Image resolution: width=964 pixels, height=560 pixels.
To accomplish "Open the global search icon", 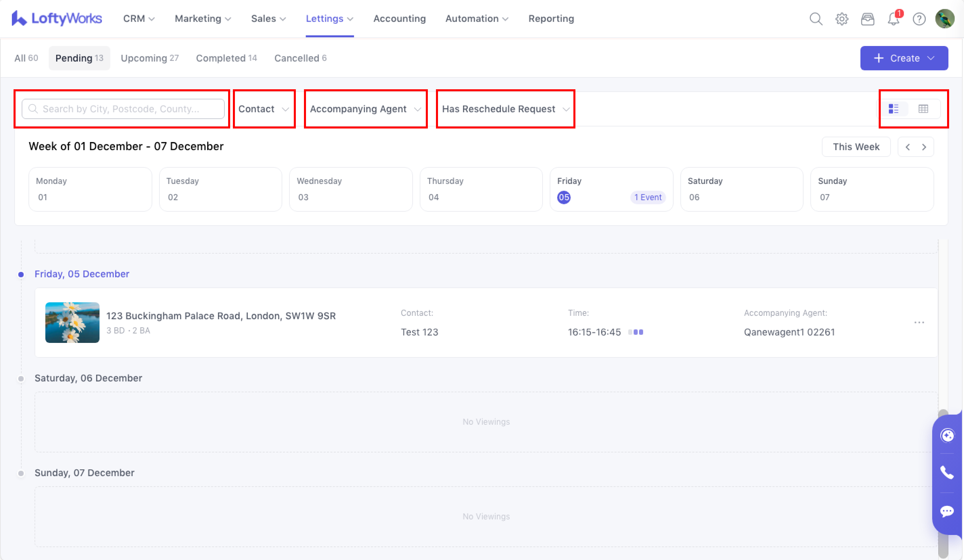I will (815, 19).
